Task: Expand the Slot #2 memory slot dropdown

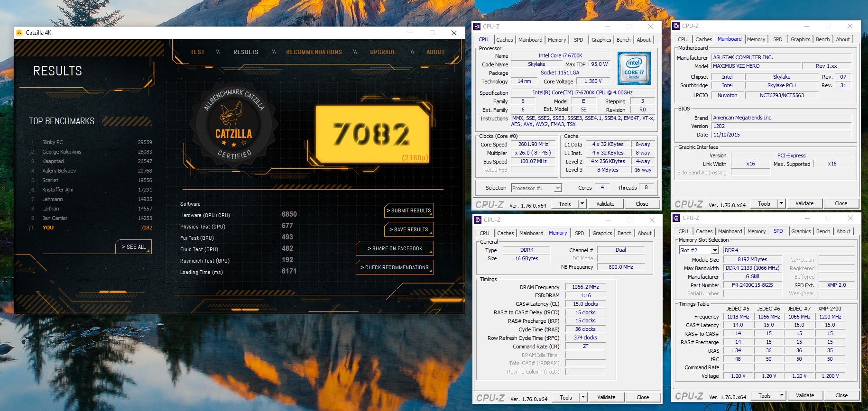Action: 714,250
